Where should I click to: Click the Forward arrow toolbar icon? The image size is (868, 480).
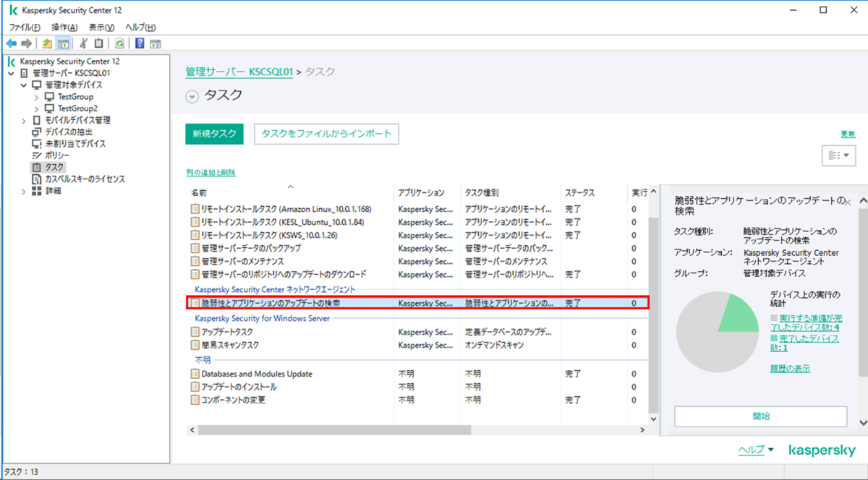coord(26,43)
